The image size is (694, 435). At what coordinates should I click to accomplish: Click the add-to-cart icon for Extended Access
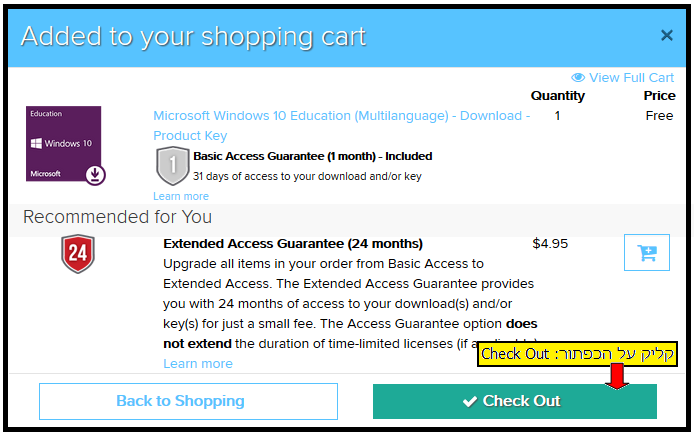pyautogui.click(x=647, y=252)
